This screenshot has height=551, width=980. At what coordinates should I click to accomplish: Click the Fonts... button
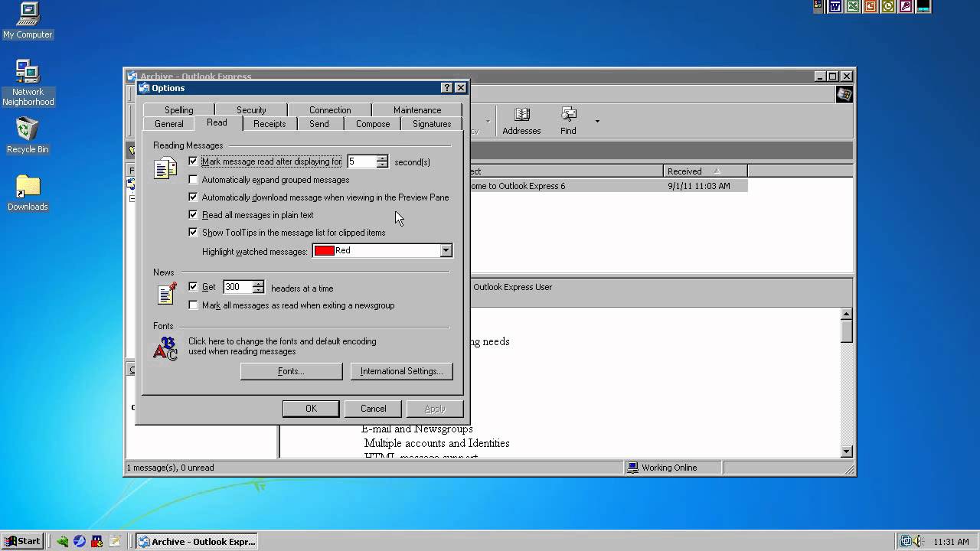(291, 371)
